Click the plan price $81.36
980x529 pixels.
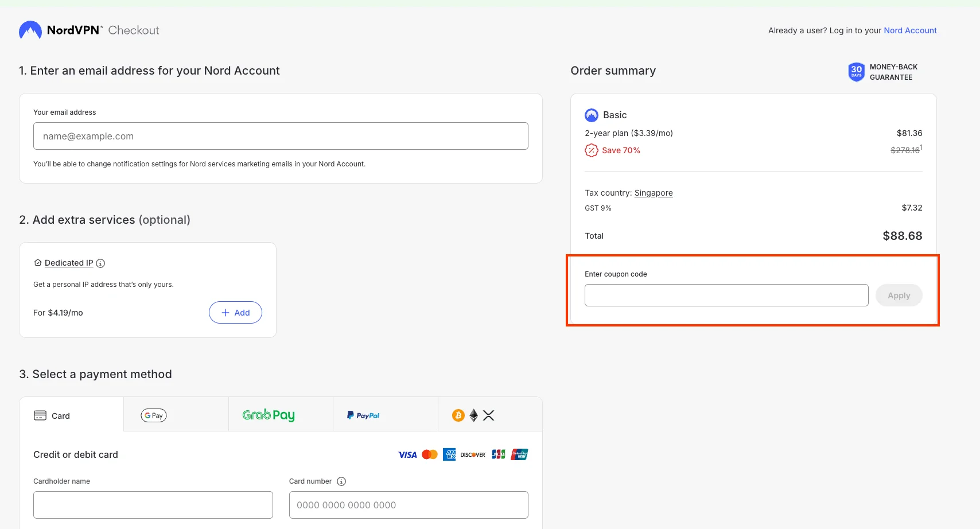coord(909,133)
